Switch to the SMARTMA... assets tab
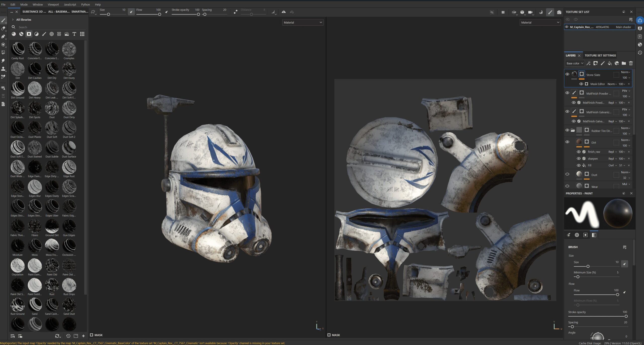 point(80,12)
